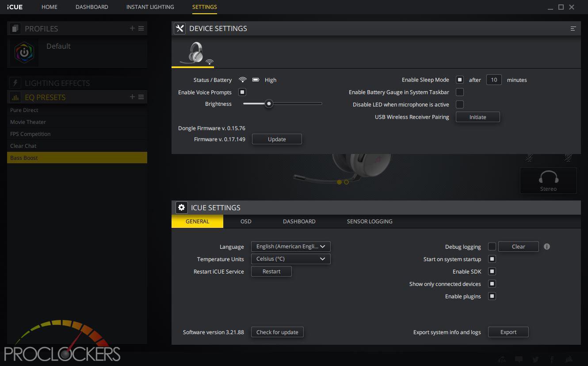Open the Profiles panel options menu
This screenshot has height=366, width=588.
click(141, 28)
